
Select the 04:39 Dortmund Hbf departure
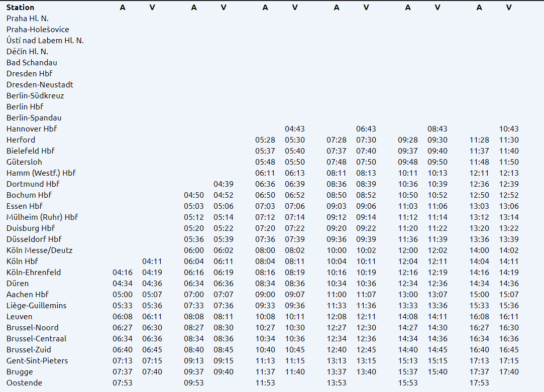coord(224,184)
